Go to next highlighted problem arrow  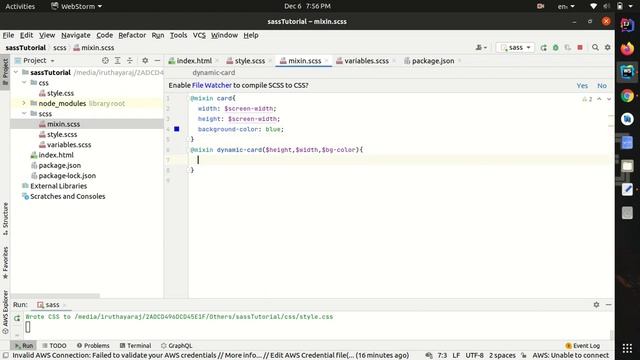(609, 99)
